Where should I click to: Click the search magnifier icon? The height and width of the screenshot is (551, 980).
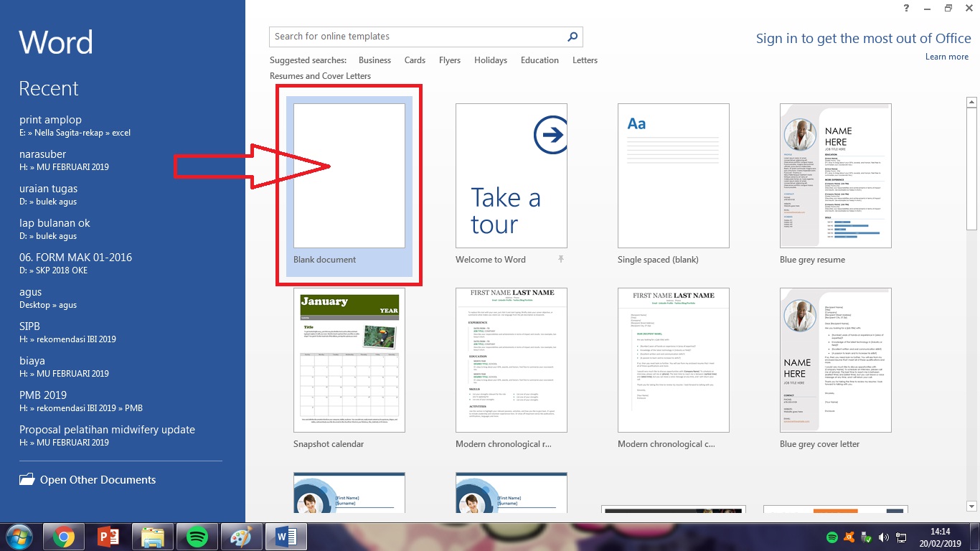point(573,37)
